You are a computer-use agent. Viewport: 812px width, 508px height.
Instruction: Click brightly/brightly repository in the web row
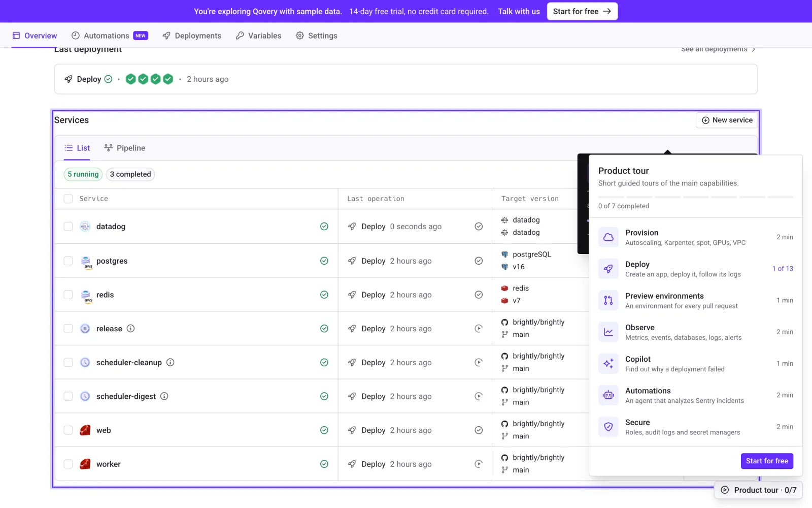(x=538, y=424)
